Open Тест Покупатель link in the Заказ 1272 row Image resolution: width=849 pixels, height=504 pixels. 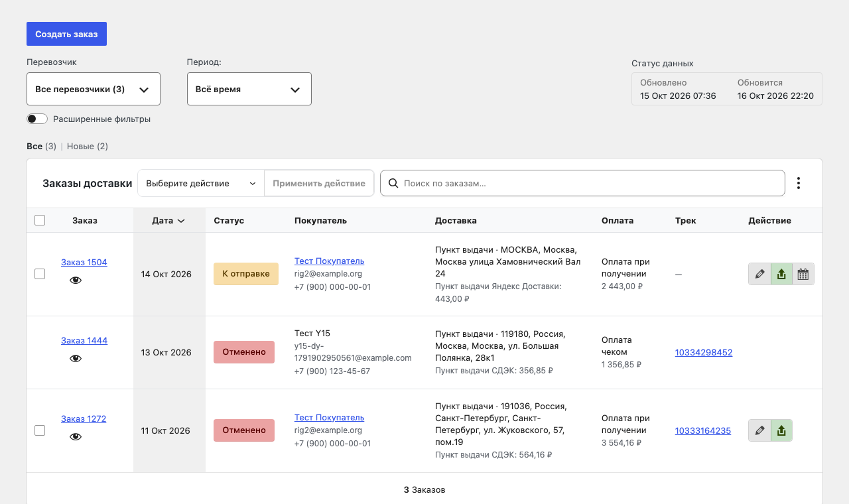[x=330, y=418]
